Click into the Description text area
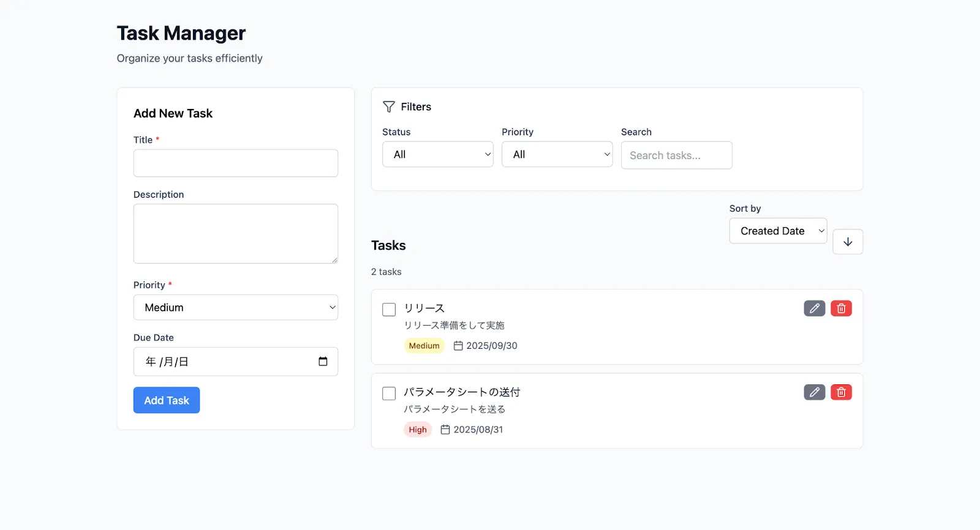This screenshot has width=980, height=530. tap(236, 234)
